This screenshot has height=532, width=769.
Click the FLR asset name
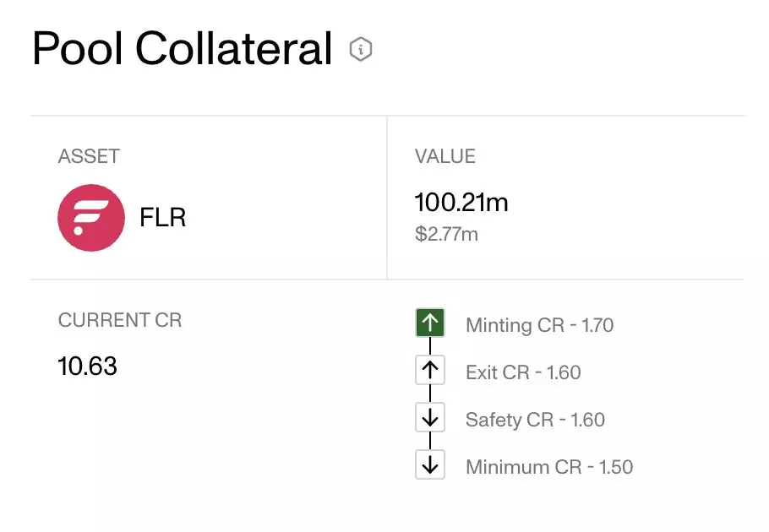pos(162,218)
